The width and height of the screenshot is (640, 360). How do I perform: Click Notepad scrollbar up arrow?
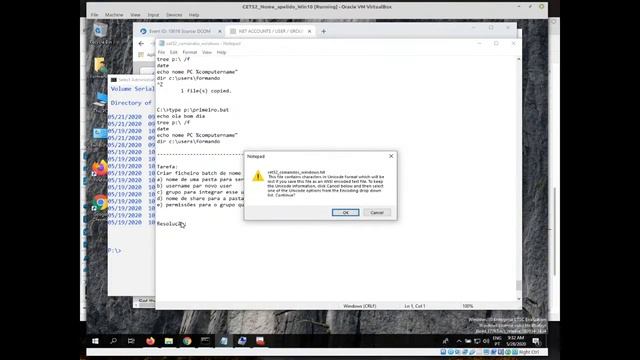pos(518,60)
